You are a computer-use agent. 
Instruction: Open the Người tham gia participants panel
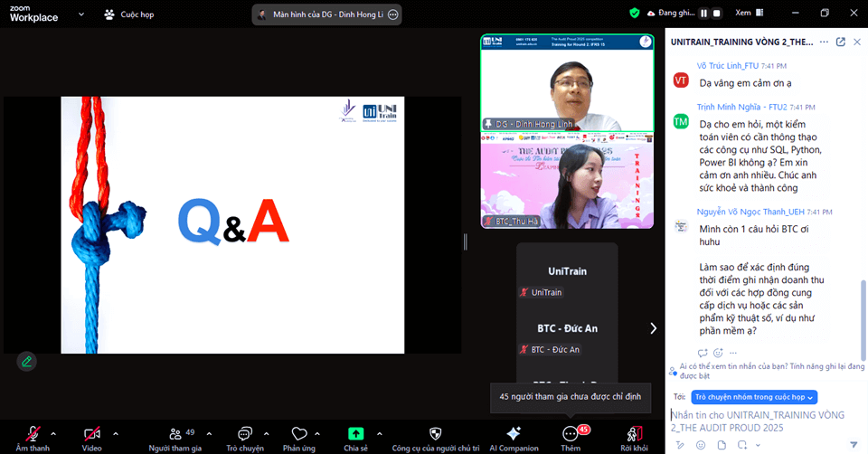(x=175, y=433)
